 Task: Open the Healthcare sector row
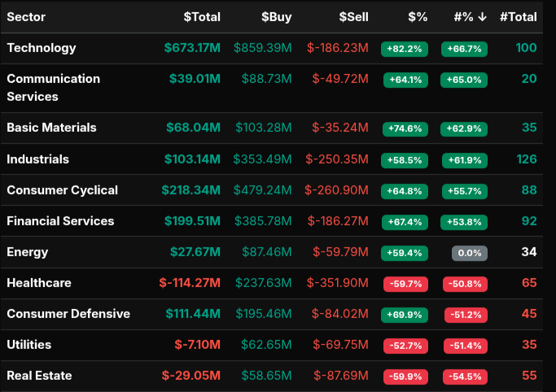coord(39,283)
